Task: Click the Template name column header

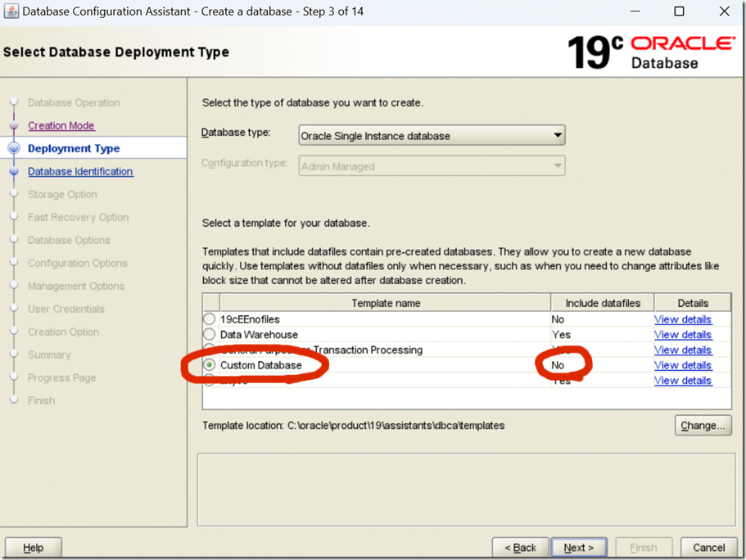Action: click(385, 303)
